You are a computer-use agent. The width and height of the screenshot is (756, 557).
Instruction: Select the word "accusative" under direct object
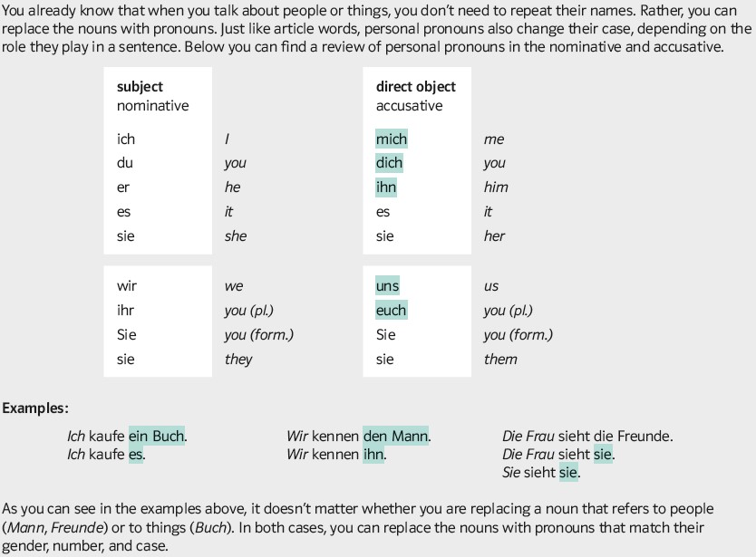(x=410, y=106)
